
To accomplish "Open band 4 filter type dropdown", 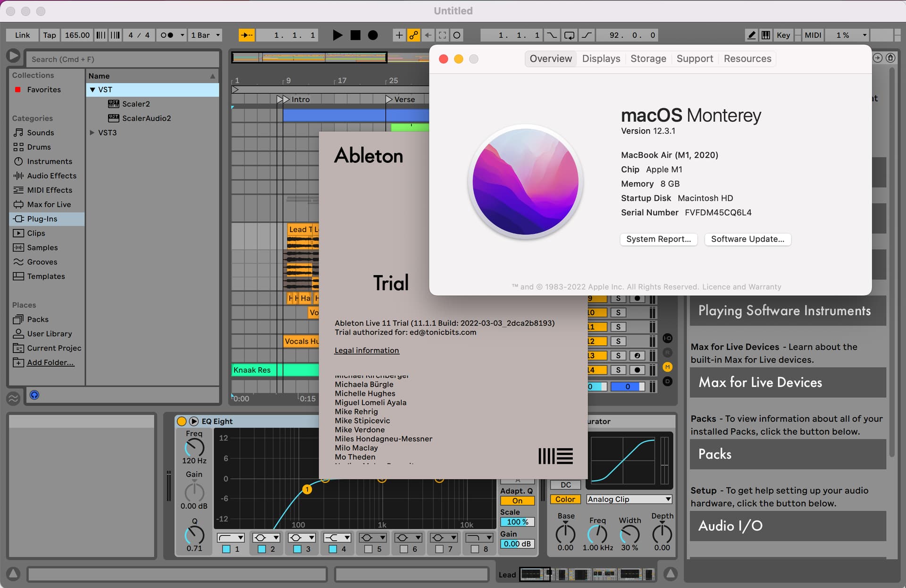I will [337, 538].
